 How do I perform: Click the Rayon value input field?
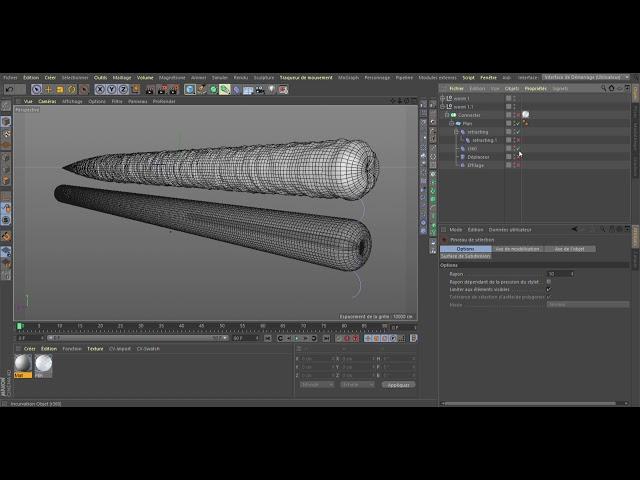pyautogui.click(x=558, y=273)
